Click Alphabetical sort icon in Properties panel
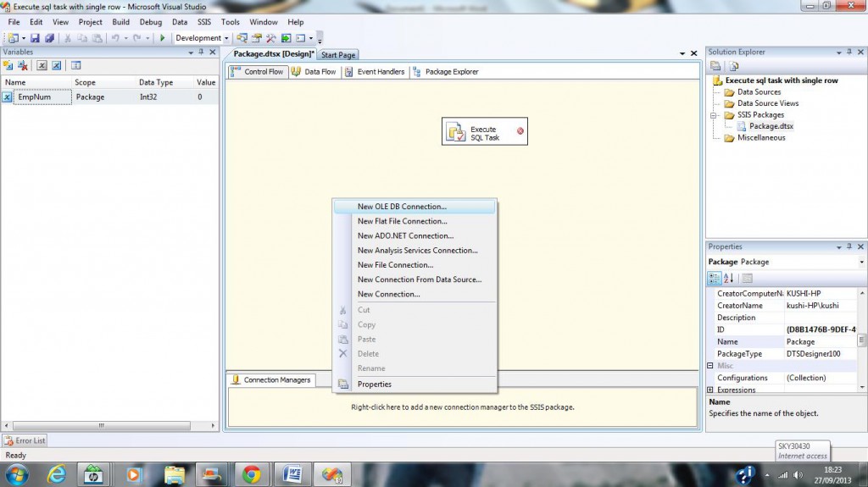 (x=729, y=278)
